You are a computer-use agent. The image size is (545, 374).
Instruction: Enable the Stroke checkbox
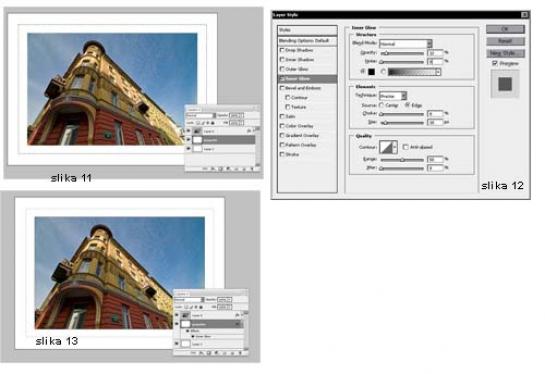pyautogui.click(x=282, y=154)
